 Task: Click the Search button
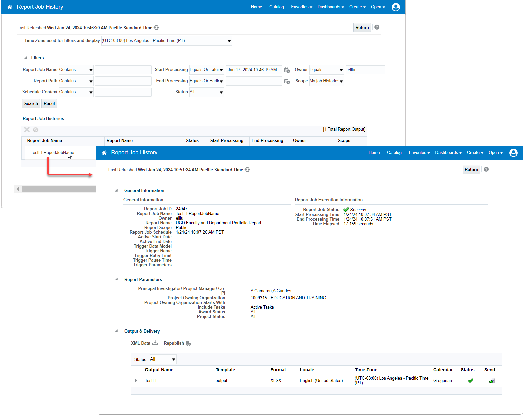point(31,104)
